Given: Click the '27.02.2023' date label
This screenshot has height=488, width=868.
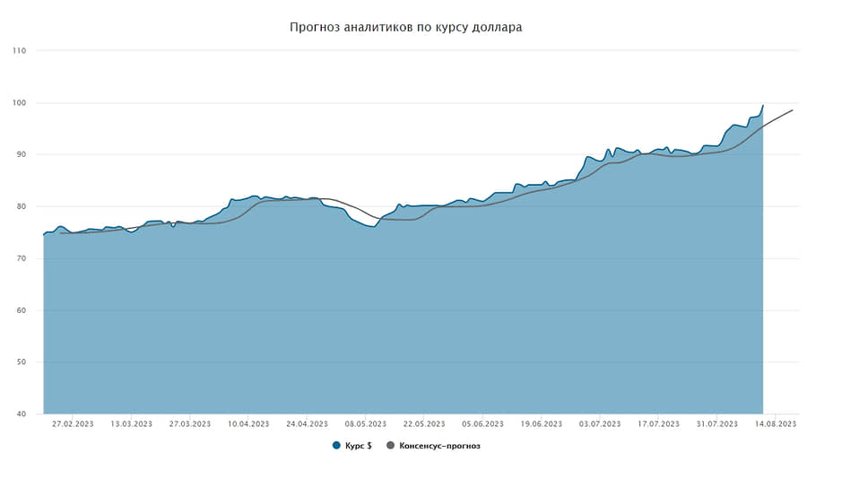Looking at the screenshot, I should (73, 423).
